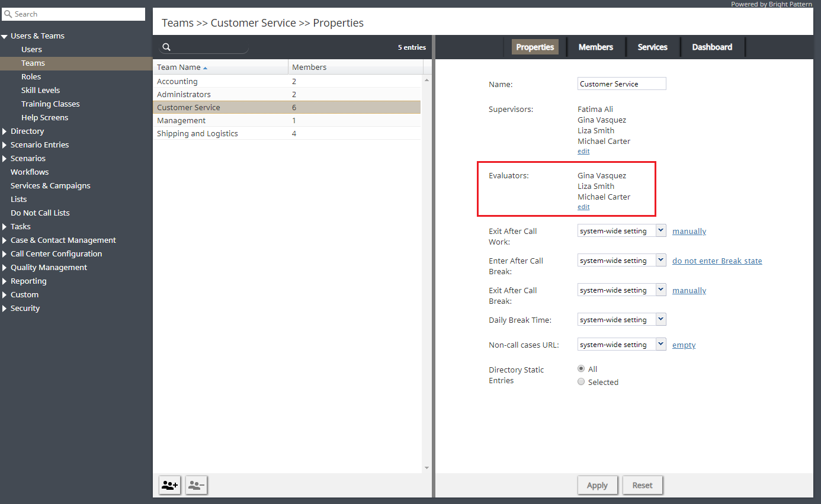Viewport: 821px width, 504px height.
Task: Switch to the Services tab
Action: pyautogui.click(x=653, y=47)
